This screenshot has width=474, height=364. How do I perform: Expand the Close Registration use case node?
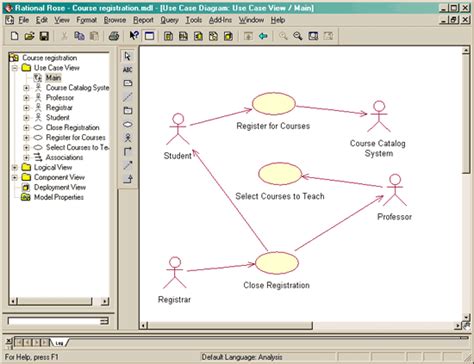(x=26, y=128)
